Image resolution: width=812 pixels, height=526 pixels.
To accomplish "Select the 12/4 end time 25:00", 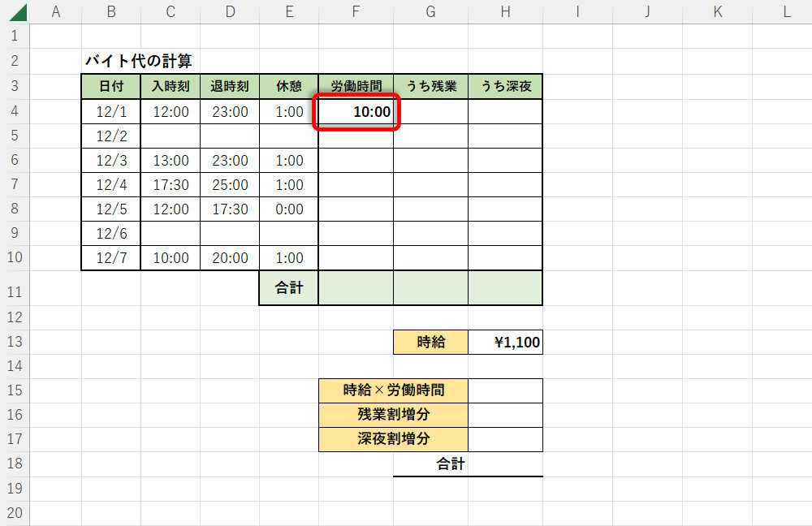I will (x=230, y=185).
